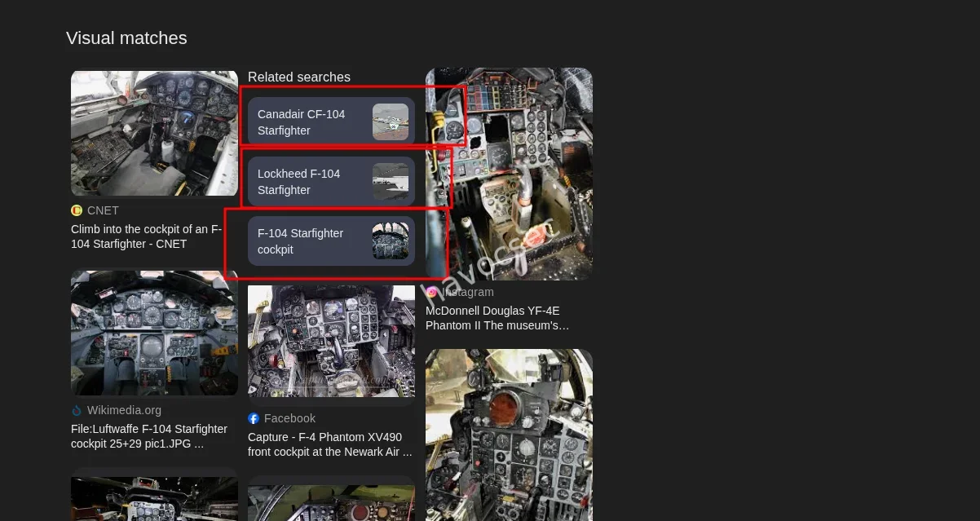Open the Facebook F-4 Phantom cockpit image
Image resolution: width=980 pixels, height=521 pixels.
tap(331, 341)
